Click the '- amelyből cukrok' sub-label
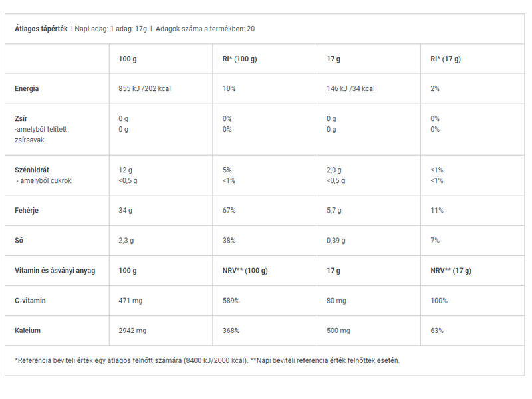 tap(43, 181)
